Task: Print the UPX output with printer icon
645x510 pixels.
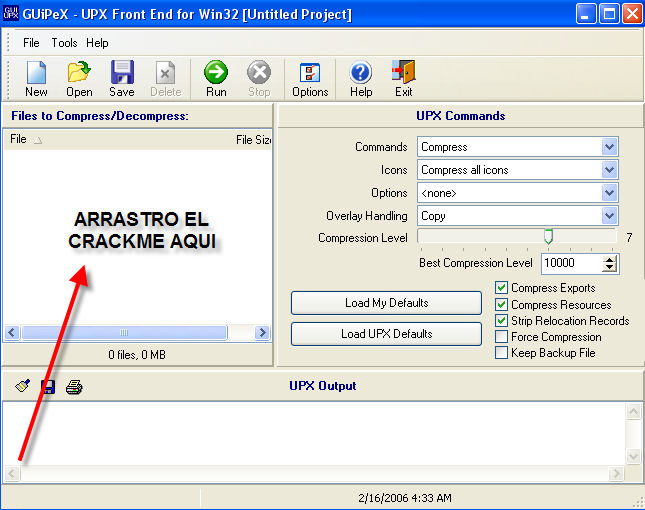Action: coord(74,387)
